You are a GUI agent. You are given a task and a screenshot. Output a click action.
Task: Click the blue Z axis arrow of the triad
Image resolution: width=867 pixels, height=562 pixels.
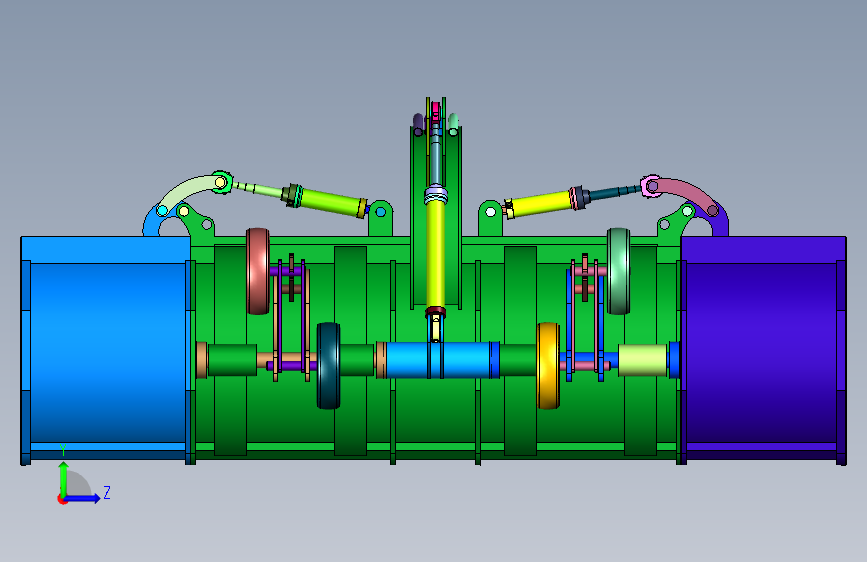coord(83,498)
